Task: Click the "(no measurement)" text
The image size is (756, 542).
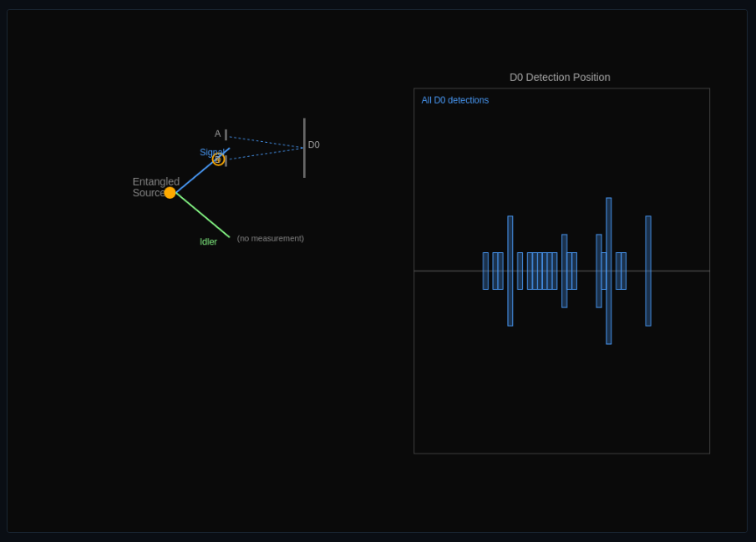Action: click(270, 239)
